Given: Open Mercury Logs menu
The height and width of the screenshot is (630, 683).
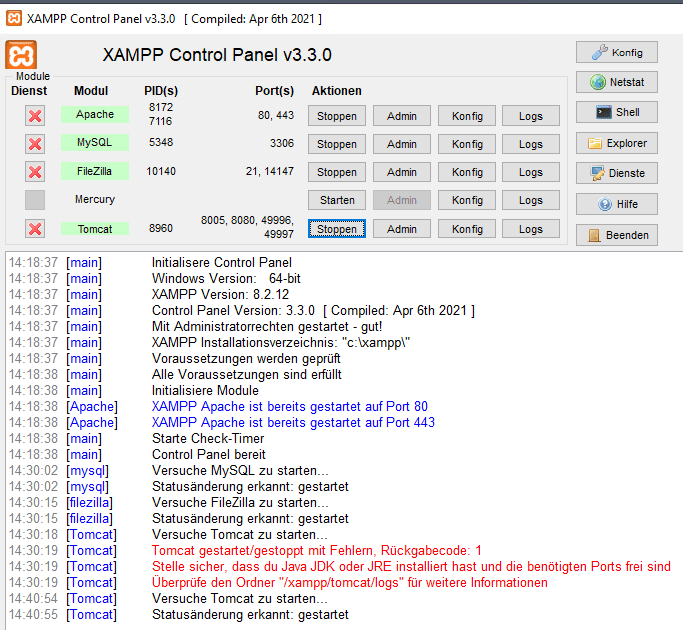Looking at the screenshot, I should coord(531,200).
